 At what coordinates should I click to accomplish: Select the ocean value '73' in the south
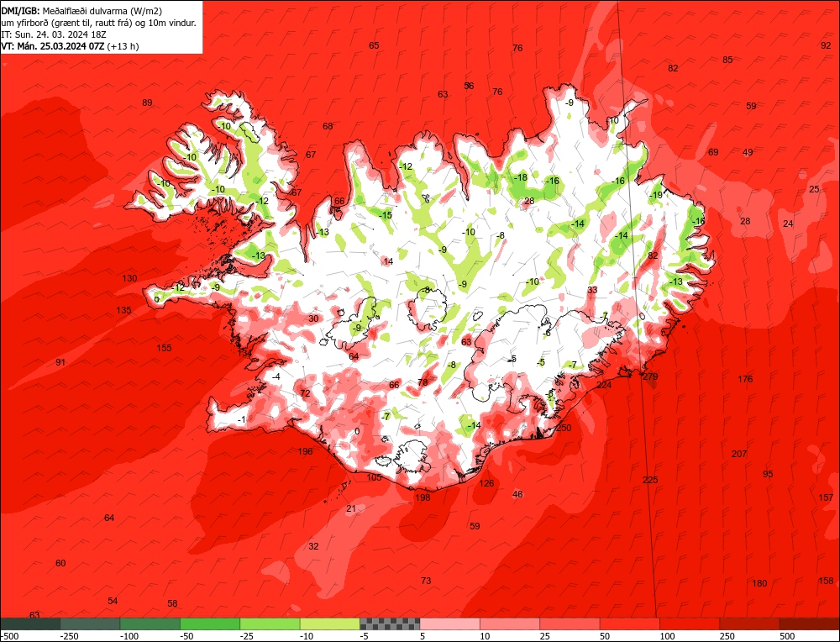(x=426, y=581)
